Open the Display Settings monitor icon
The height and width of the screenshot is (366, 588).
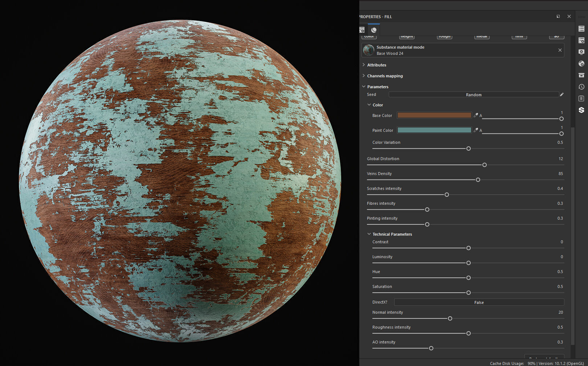click(581, 52)
